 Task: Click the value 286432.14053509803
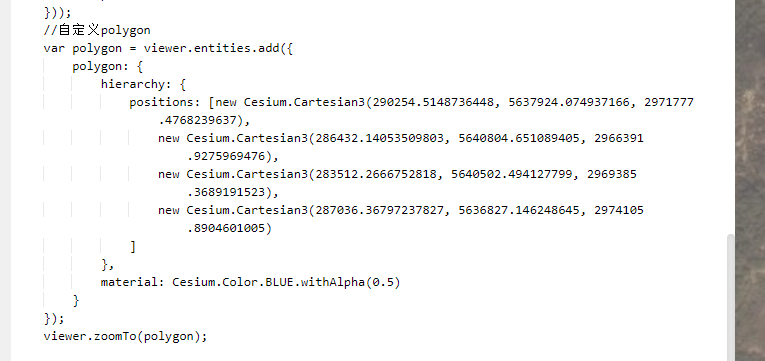380,139
